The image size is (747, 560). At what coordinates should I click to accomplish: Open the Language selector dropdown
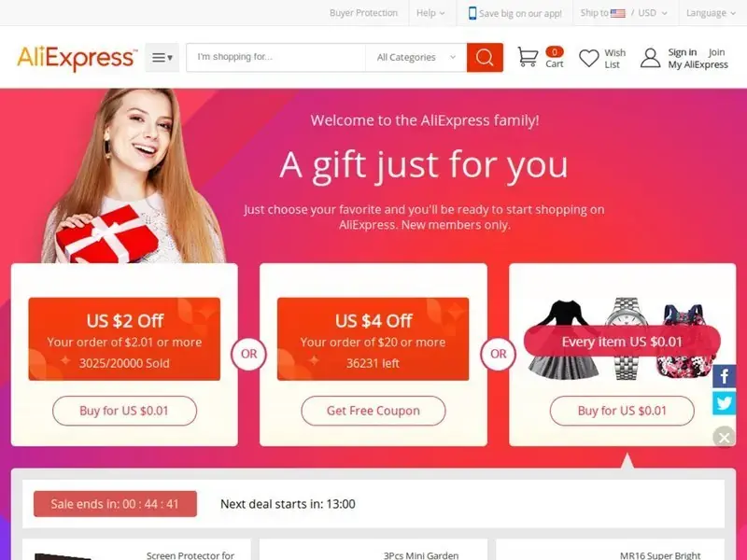coord(711,13)
